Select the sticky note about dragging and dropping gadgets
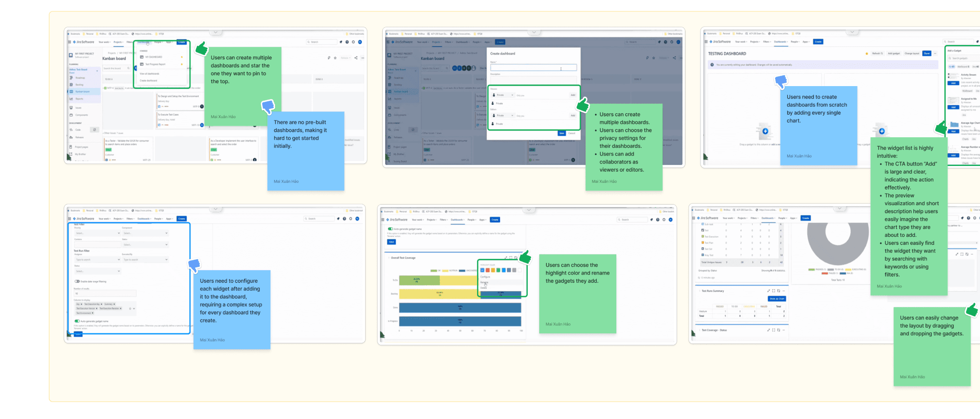This screenshot has height=419, width=980. pyautogui.click(x=932, y=347)
